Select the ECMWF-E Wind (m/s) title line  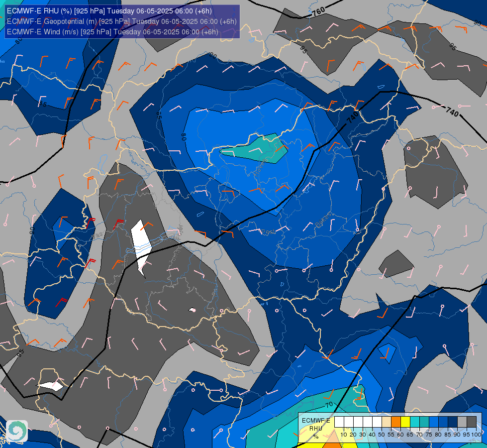112,32
